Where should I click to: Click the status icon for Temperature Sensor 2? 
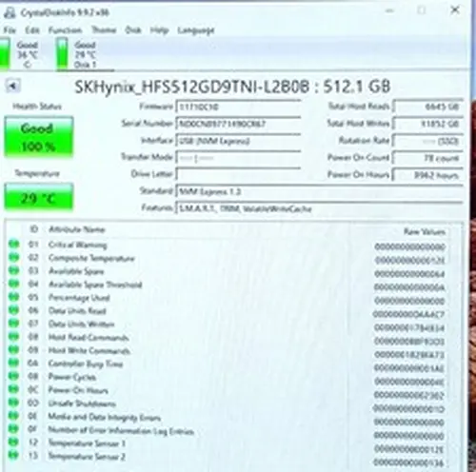tap(13, 455)
